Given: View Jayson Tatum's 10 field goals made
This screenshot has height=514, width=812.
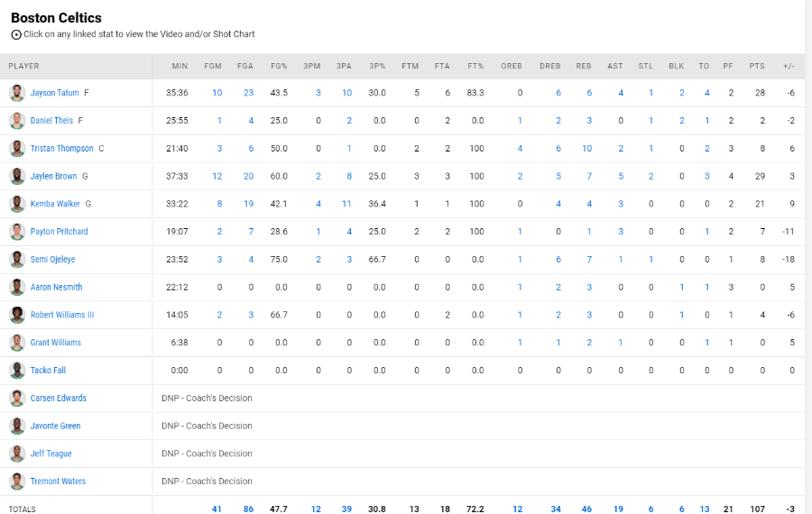Looking at the screenshot, I should (x=217, y=93).
